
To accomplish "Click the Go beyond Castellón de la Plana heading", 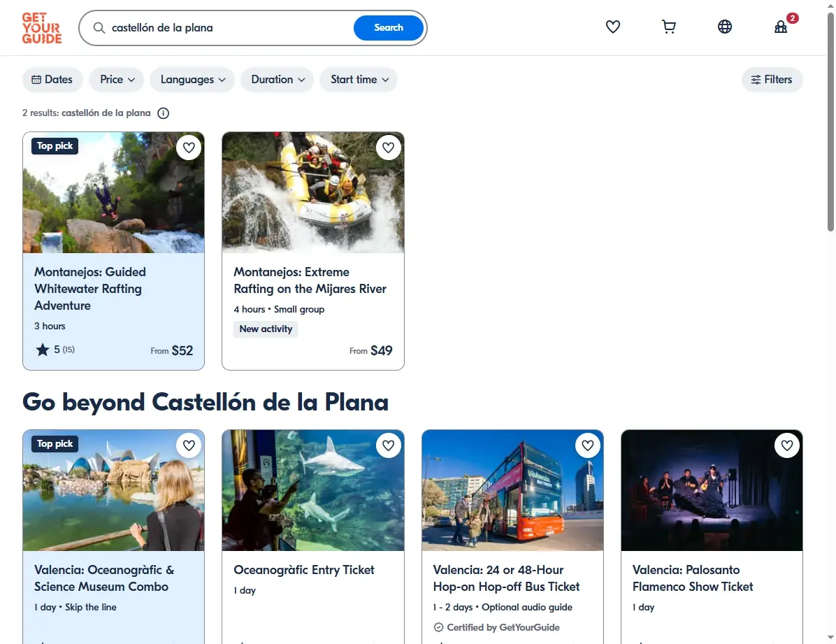I will point(206,402).
